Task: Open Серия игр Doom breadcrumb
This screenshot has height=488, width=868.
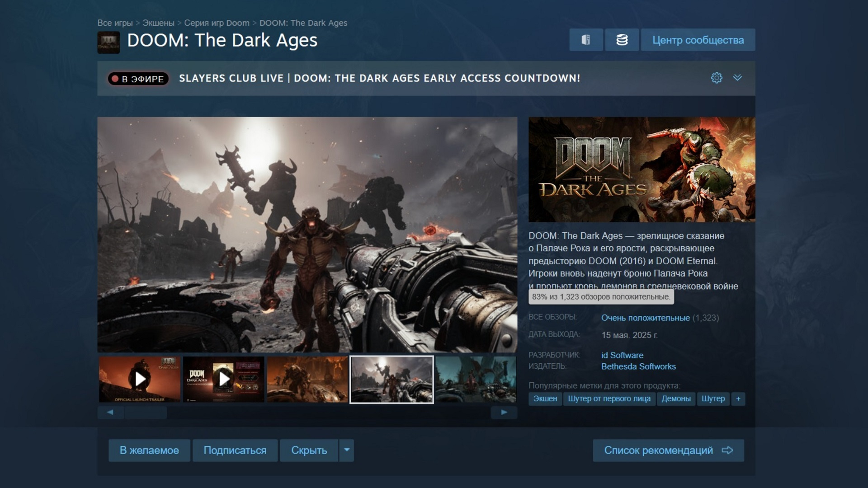Action: point(217,23)
